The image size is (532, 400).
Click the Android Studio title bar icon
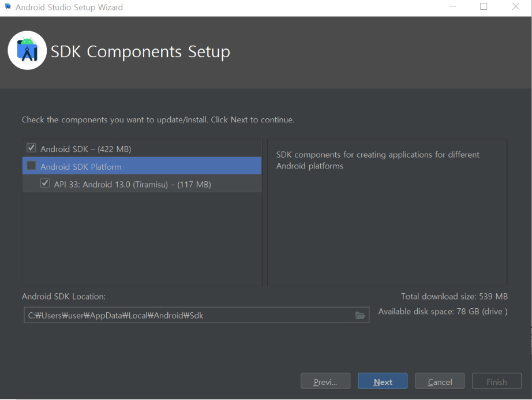pos(8,6)
